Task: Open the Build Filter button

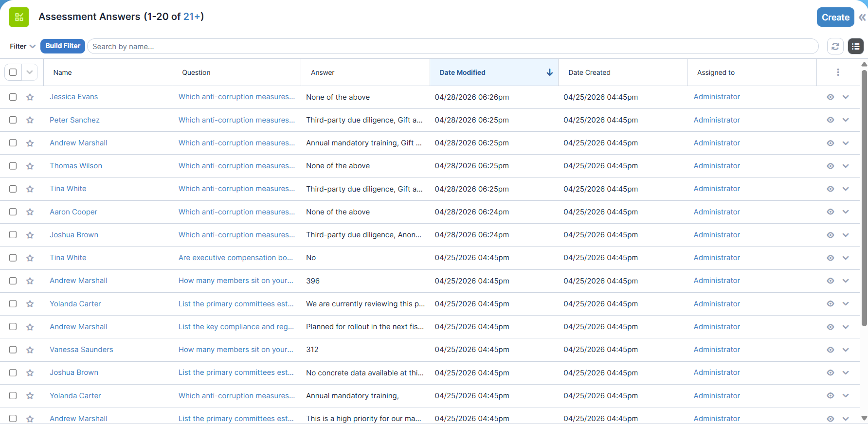Action: coord(63,46)
